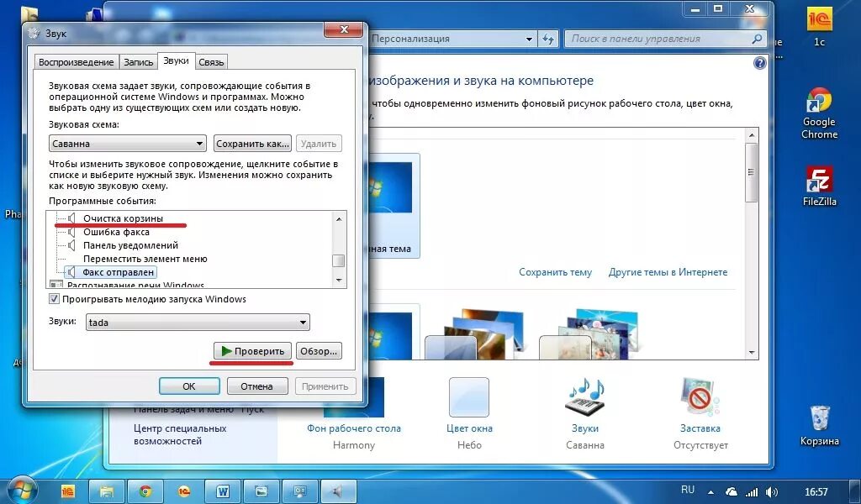Click the yellow 1C icon in the taskbar
Image resolution: width=861 pixels, height=504 pixels.
click(x=68, y=491)
